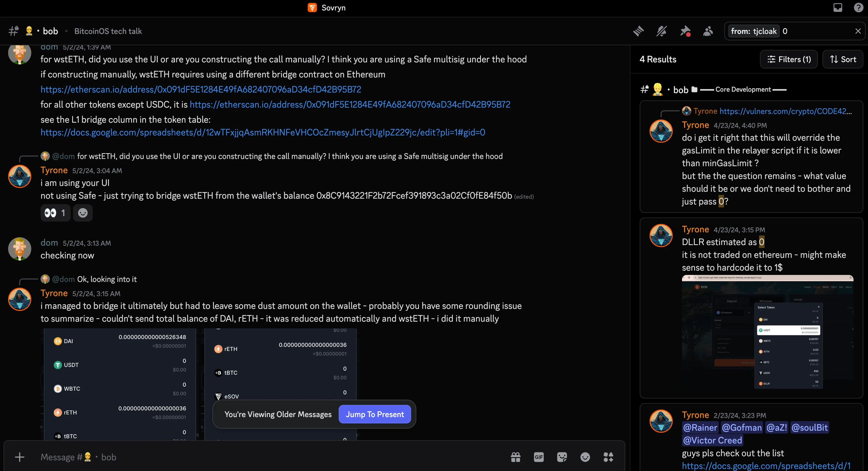This screenshot has width=868, height=471.
Task: Open first etherscan address link
Action: coord(201,89)
